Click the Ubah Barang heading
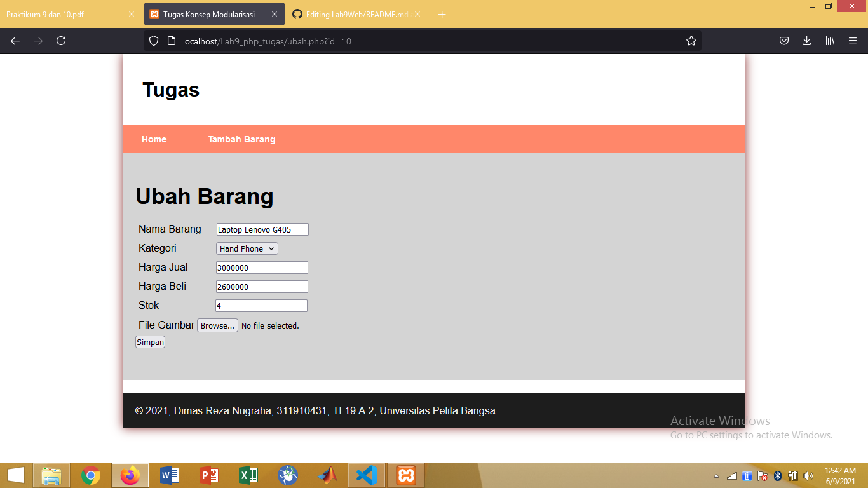Image resolution: width=868 pixels, height=488 pixels. (205, 196)
